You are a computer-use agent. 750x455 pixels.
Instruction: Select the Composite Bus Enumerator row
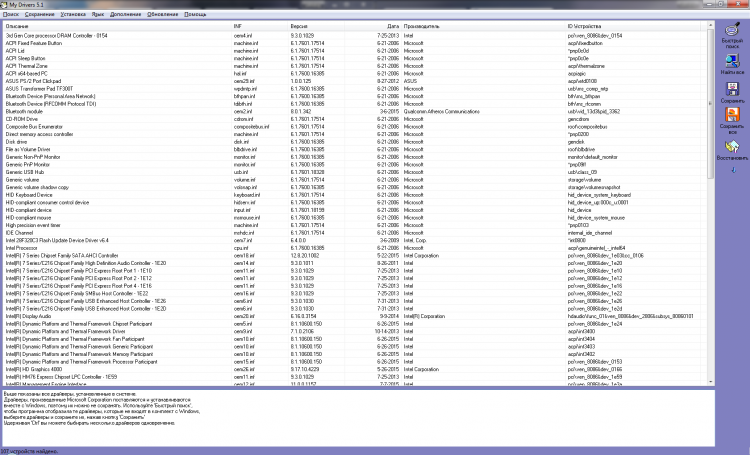tap(354, 127)
